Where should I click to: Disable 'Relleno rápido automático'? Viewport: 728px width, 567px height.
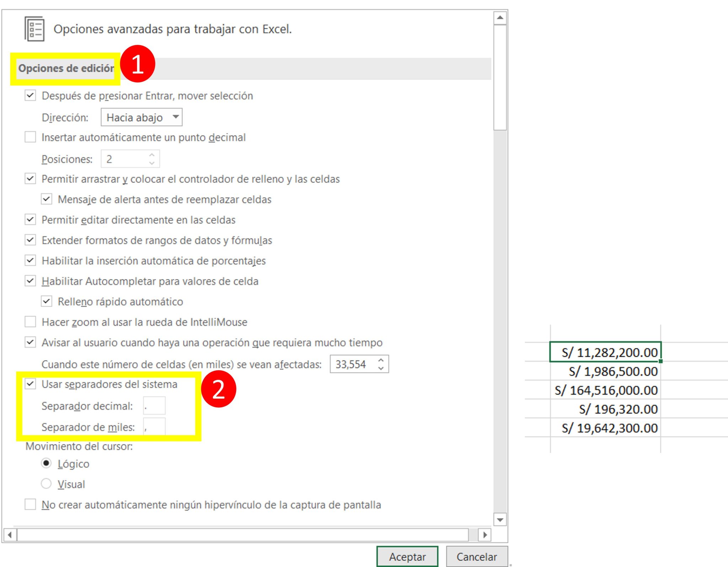pos(47,301)
